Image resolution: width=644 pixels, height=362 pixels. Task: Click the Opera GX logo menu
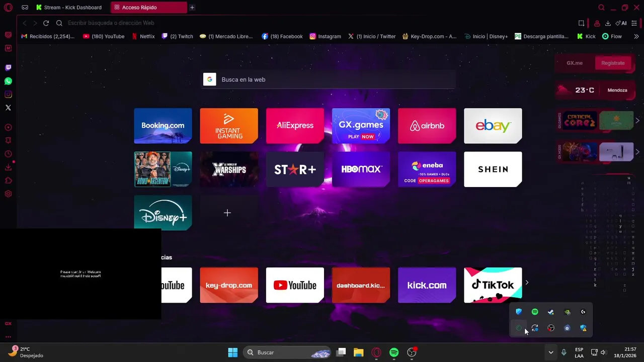tap(8, 8)
